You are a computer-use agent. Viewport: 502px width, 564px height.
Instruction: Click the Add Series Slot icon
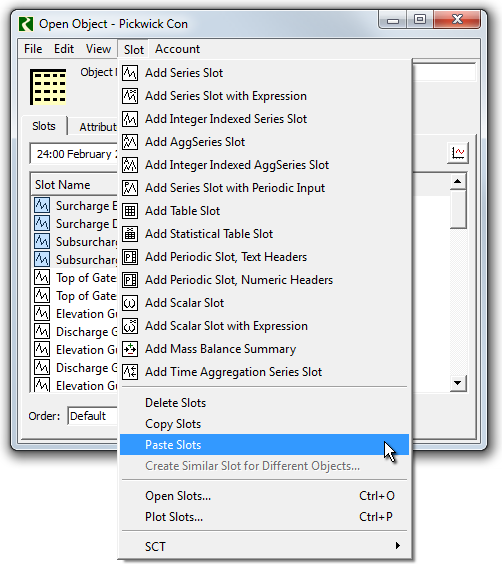(x=130, y=73)
